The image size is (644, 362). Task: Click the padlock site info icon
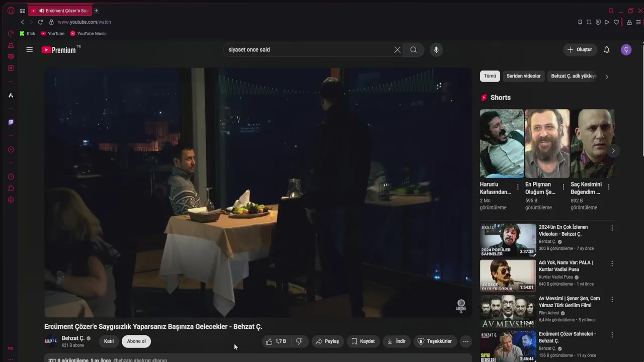(x=51, y=22)
